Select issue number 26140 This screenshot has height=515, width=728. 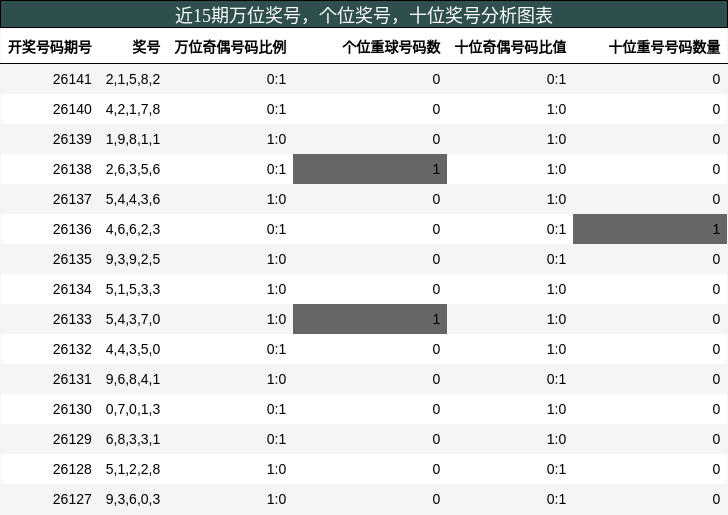tap(72, 110)
